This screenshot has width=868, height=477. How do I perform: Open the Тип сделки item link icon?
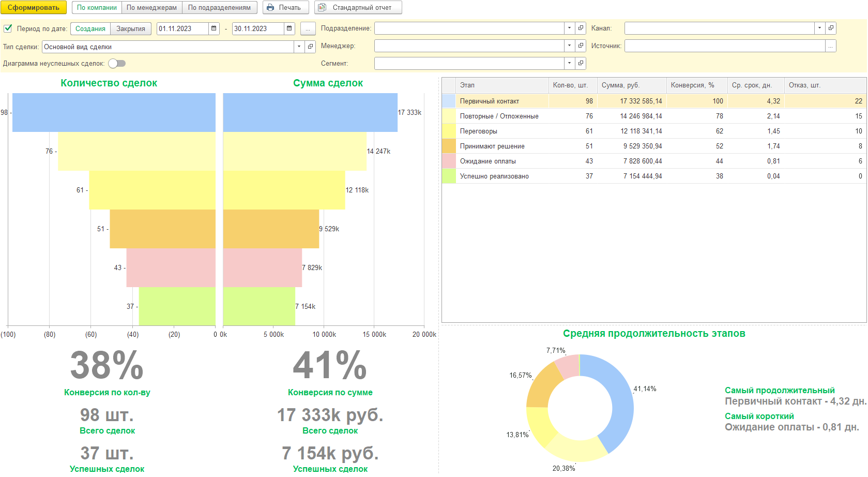coord(310,47)
